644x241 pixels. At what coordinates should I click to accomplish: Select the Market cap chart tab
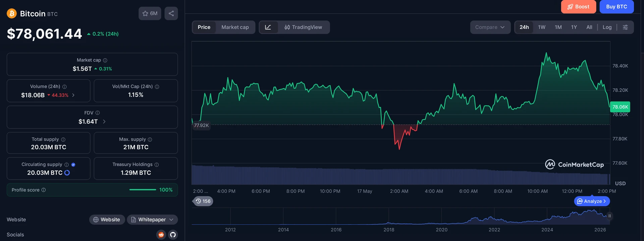[235, 27]
